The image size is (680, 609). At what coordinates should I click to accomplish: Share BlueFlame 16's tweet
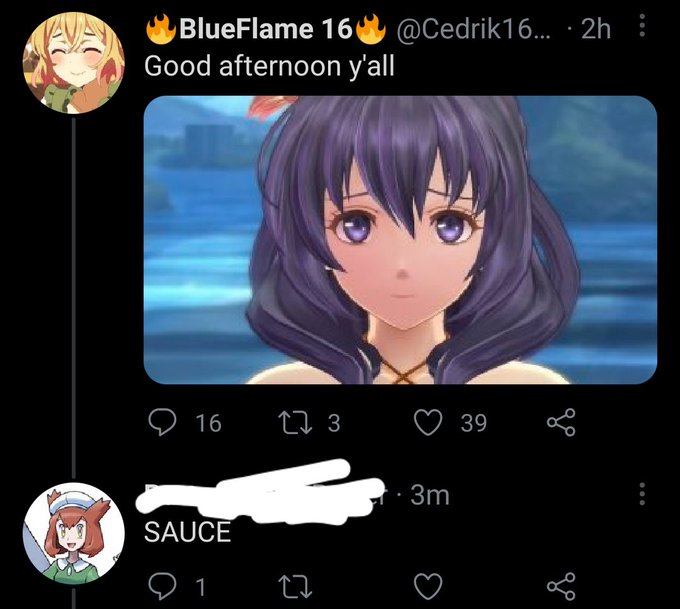(561, 422)
